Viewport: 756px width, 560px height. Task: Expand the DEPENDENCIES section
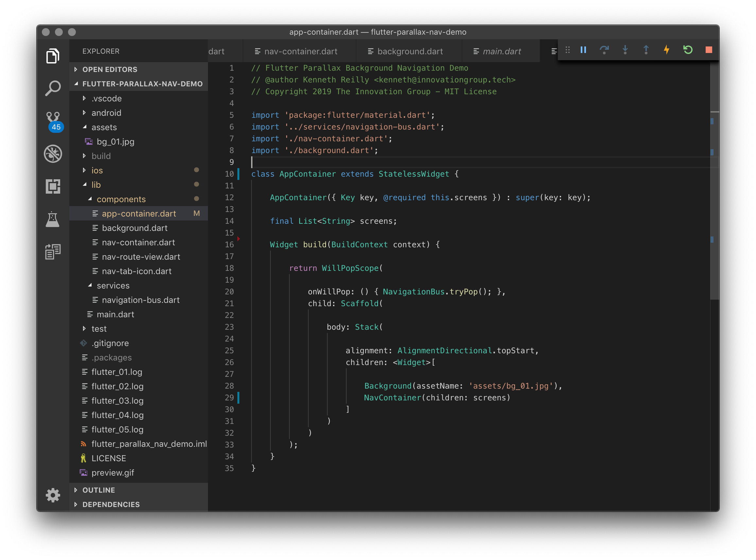pyautogui.click(x=111, y=504)
